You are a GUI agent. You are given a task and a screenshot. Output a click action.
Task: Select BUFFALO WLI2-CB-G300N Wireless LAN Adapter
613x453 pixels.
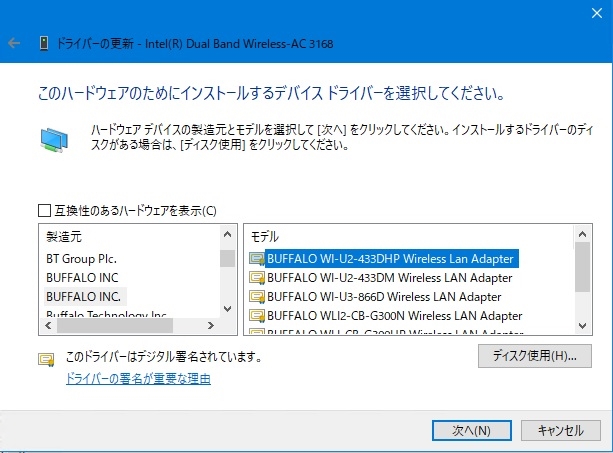click(x=394, y=315)
